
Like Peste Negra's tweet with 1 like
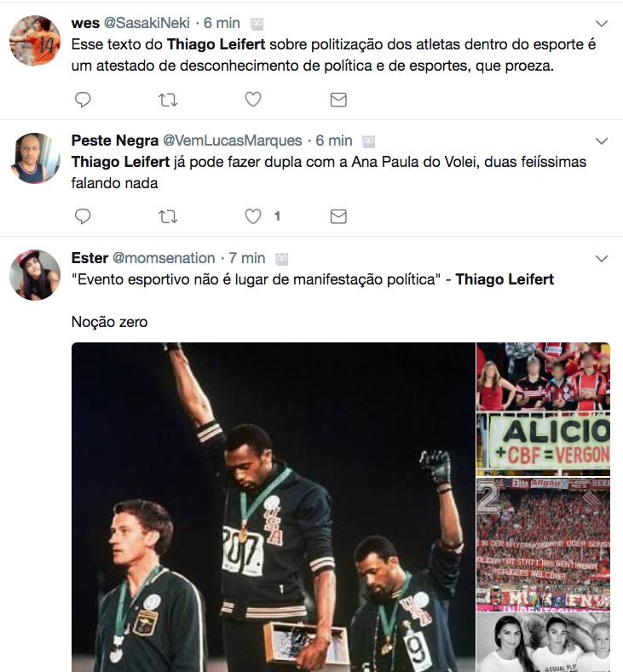click(253, 216)
